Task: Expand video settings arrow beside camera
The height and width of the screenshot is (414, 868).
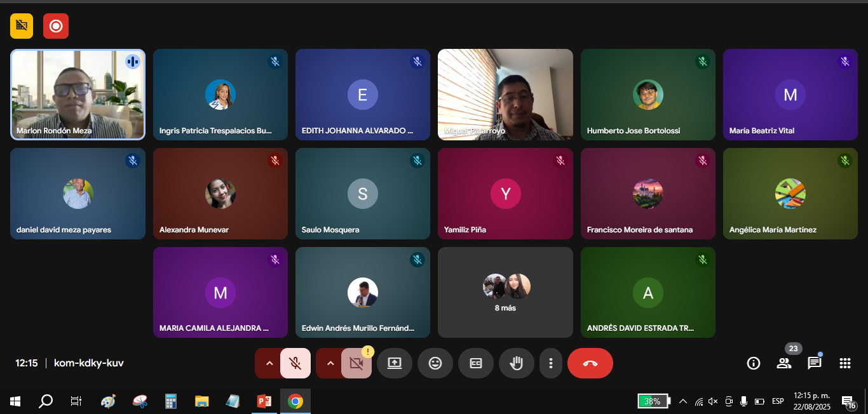Action: coord(330,363)
